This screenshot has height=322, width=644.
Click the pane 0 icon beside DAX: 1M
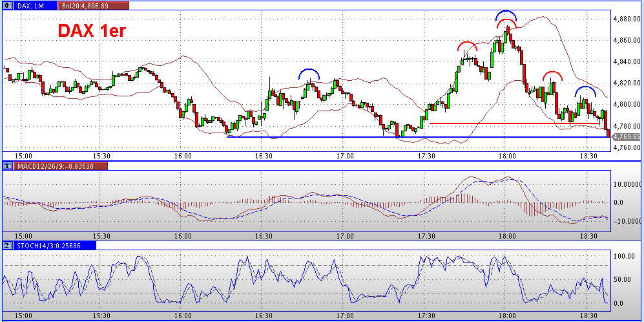click(x=8, y=6)
